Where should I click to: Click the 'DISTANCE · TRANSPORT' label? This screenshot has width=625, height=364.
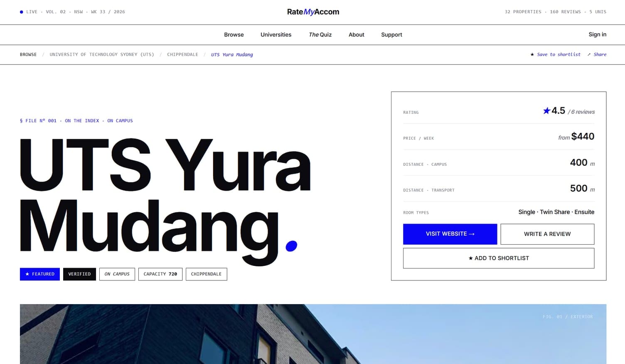[x=428, y=190]
